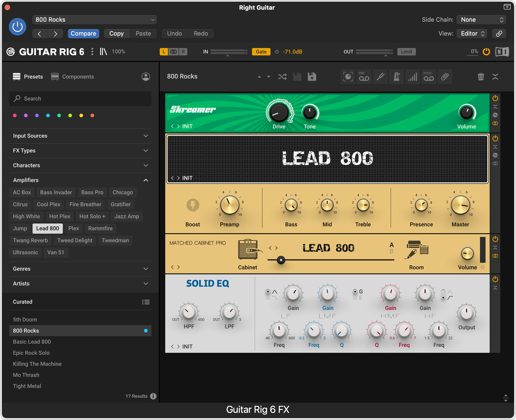Toggle the Lead 800 Boost button
Image resolution: width=516 pixels, height=420 pixels.
193,205
